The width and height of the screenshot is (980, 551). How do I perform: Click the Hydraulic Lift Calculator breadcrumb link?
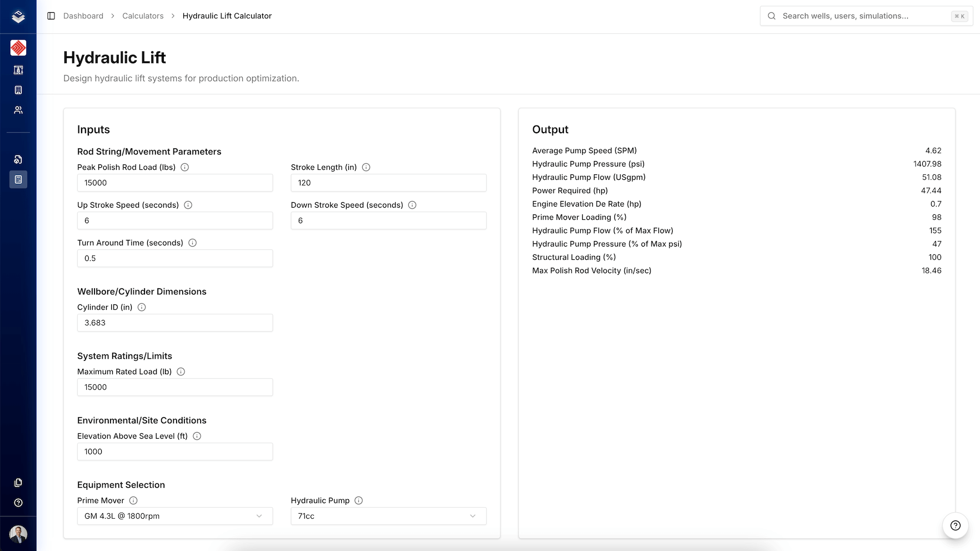227,16
